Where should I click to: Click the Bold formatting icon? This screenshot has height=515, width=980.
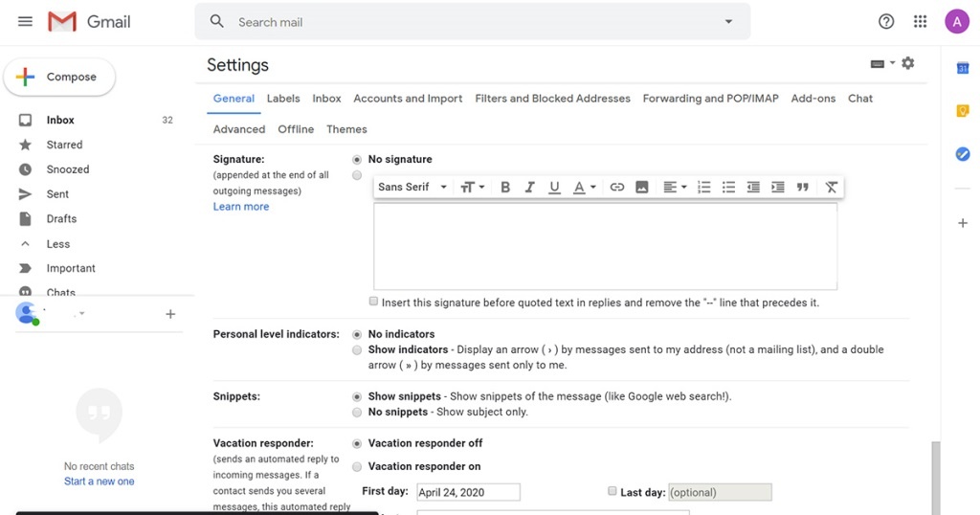pos(505,188)
